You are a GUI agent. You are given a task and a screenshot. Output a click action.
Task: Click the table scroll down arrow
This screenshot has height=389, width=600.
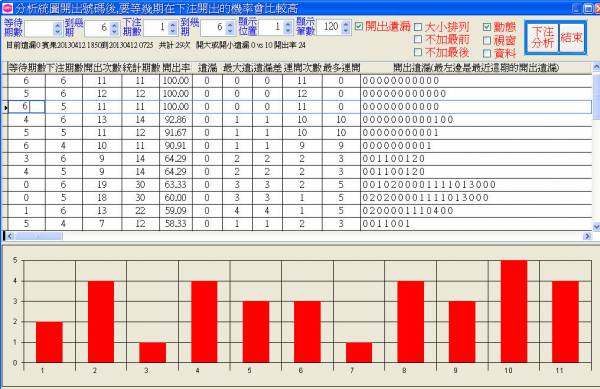pyautogui.click(x=596, y=227)
